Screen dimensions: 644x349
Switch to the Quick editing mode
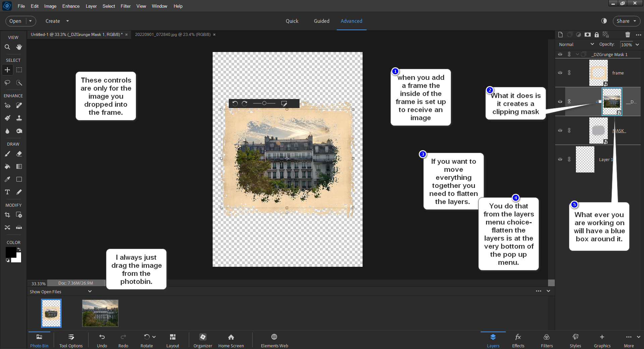[291, 21]
